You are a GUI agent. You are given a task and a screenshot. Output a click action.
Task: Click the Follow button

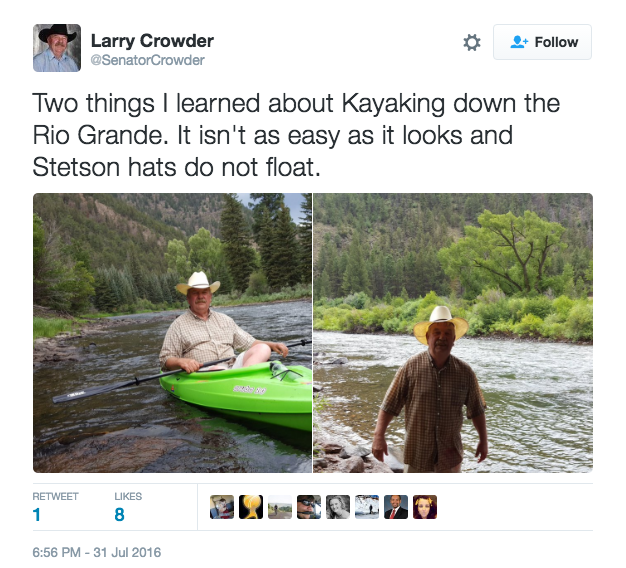[542, 42]
